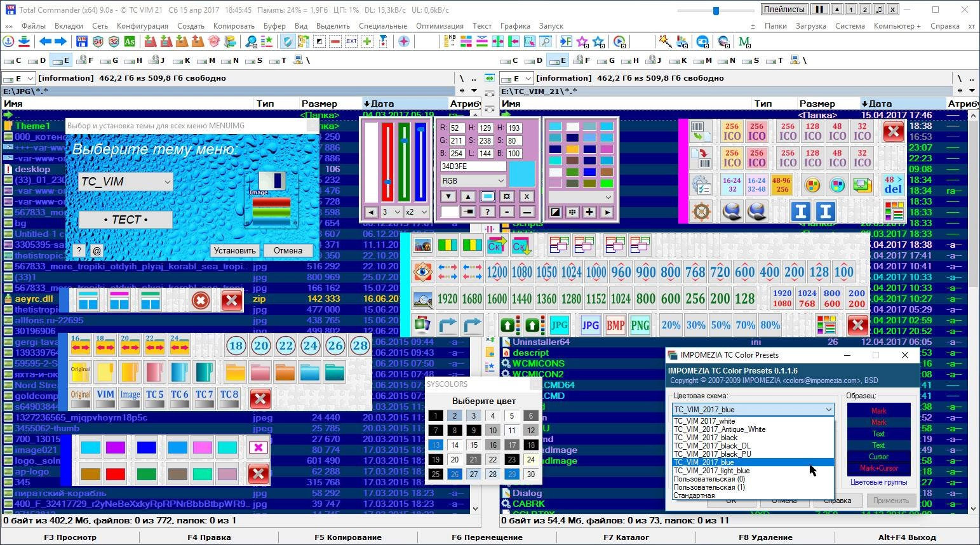Choose TC_VIM_2017_black_DL from the scheme list

coord(712,446)
